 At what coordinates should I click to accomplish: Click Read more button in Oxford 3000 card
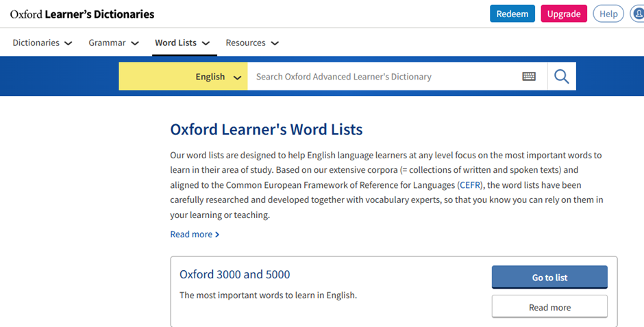549,307
